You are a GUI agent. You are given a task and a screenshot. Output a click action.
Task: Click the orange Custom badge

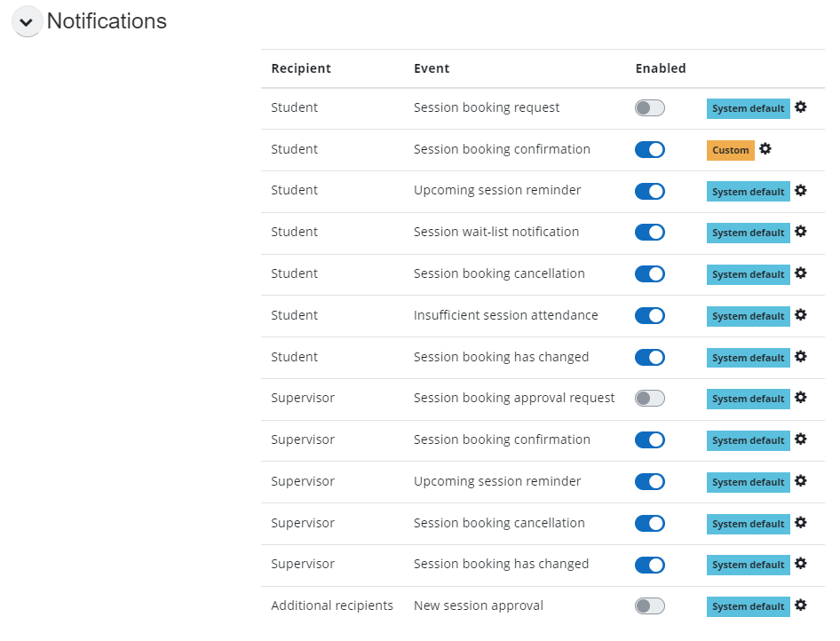click(730, 150)
